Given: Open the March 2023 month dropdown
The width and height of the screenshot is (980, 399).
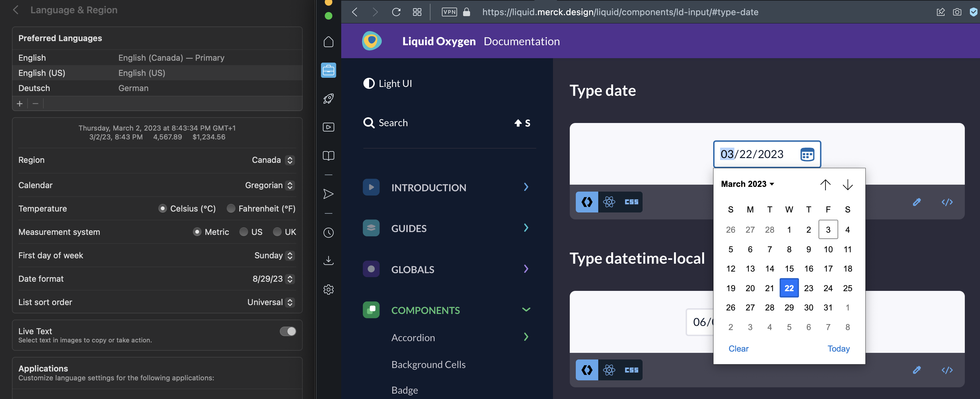Looking at the screenshot, I should tap(747, 184).
